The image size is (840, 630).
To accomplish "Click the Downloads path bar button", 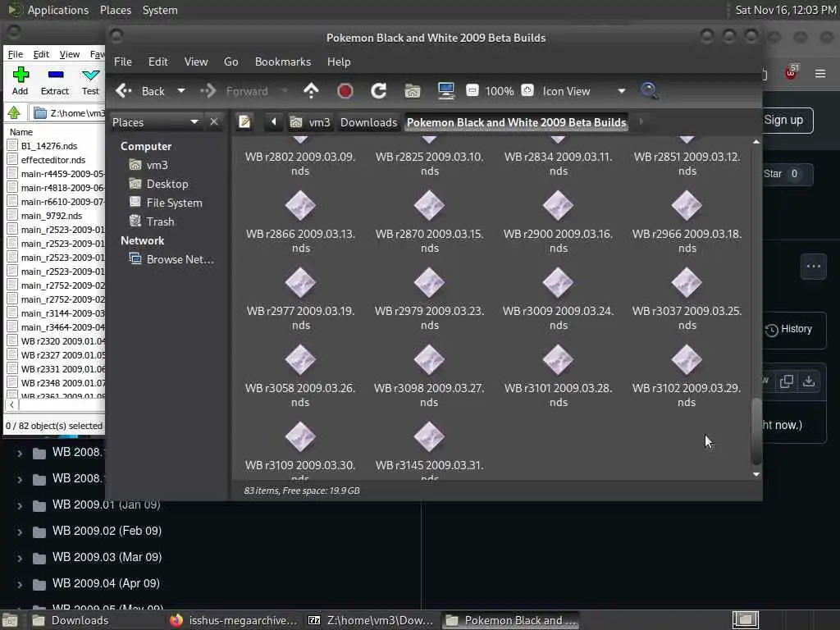I will pyautogui.click(x=368, y=122).
